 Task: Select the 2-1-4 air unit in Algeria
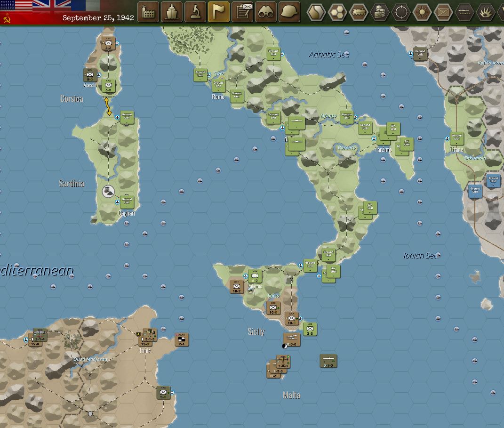pos(40,335)
